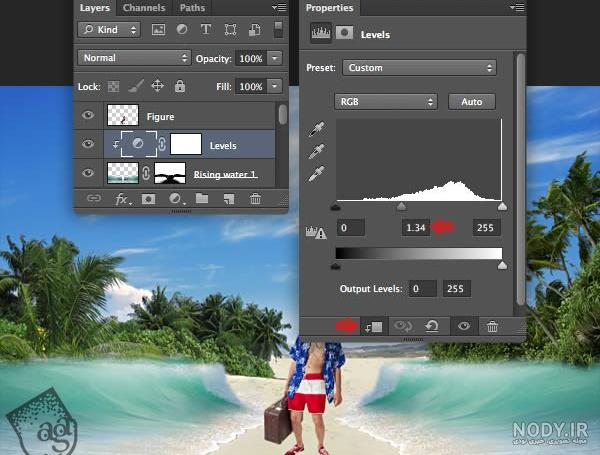Open the Layers panel flyout menu

[279, 7]
